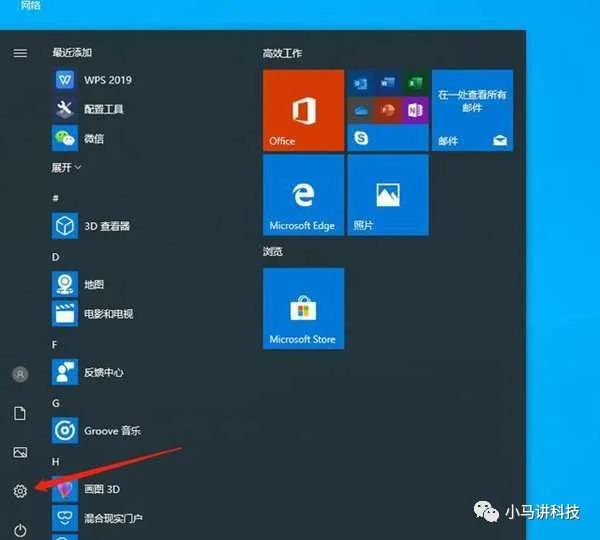
Task: Click the 浏览 tile group title
Action: 273,251
